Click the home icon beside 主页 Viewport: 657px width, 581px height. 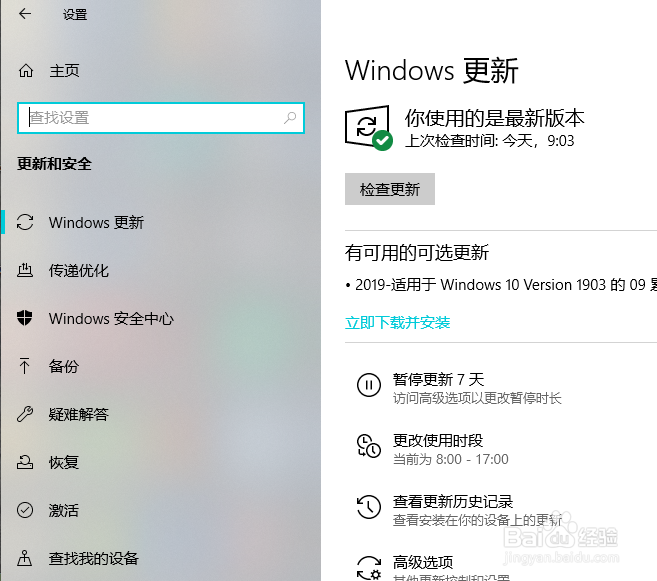(x=26, y=71)
